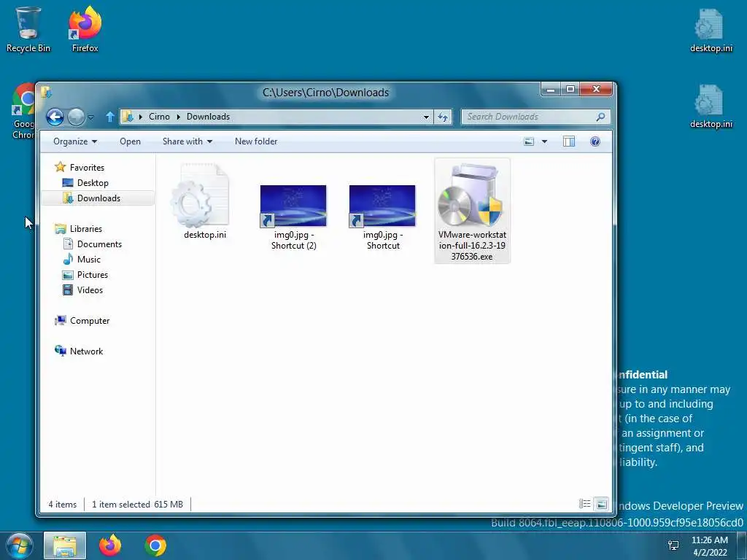Select the Google Chrome desktop shortcut
Screen dimensions: 747x560
pyautogui.click(x=23, y=112)
